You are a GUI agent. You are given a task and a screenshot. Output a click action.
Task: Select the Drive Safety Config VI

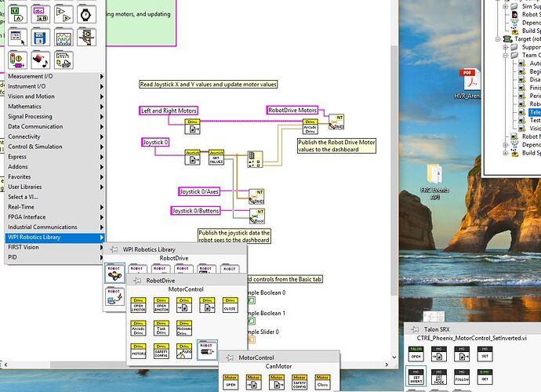click(x=162, y=351)
